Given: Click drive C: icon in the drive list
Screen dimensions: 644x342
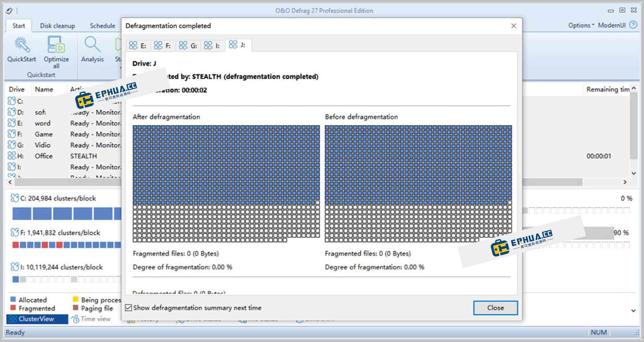Looking at the screenshot, I should click(12, 101).
